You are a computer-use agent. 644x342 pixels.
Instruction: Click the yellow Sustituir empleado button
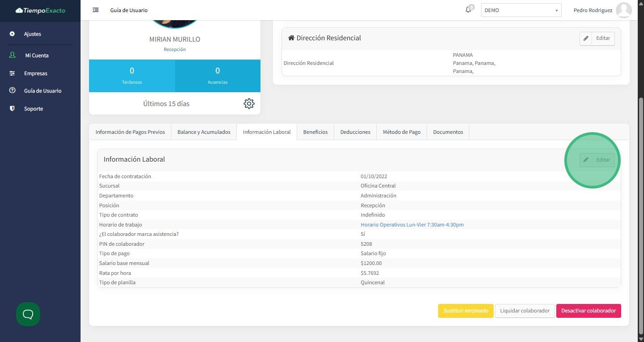click(x=465, y=311)
